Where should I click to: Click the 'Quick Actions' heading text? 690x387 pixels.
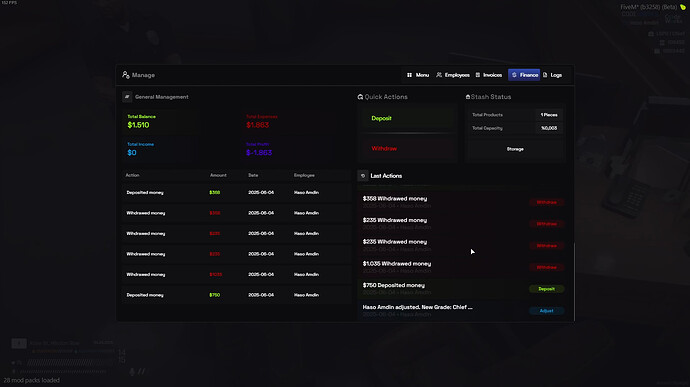386,97
